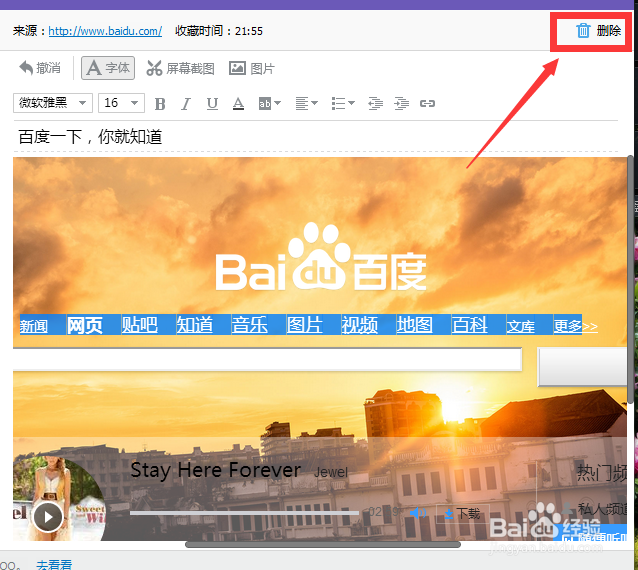
Task: Increase the paragraph indent
Action: (401, 103)
